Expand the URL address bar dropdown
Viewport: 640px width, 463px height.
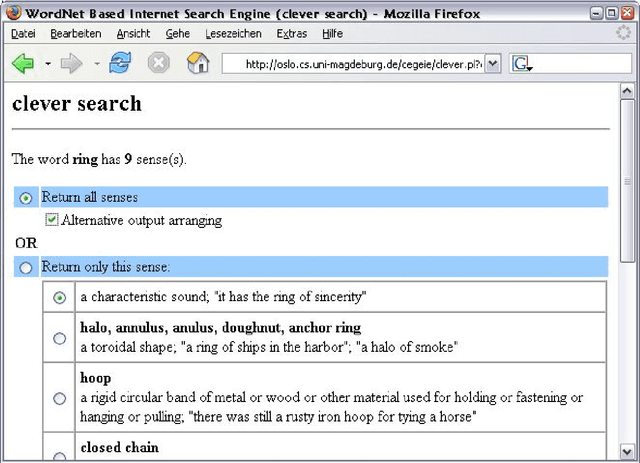492,64
